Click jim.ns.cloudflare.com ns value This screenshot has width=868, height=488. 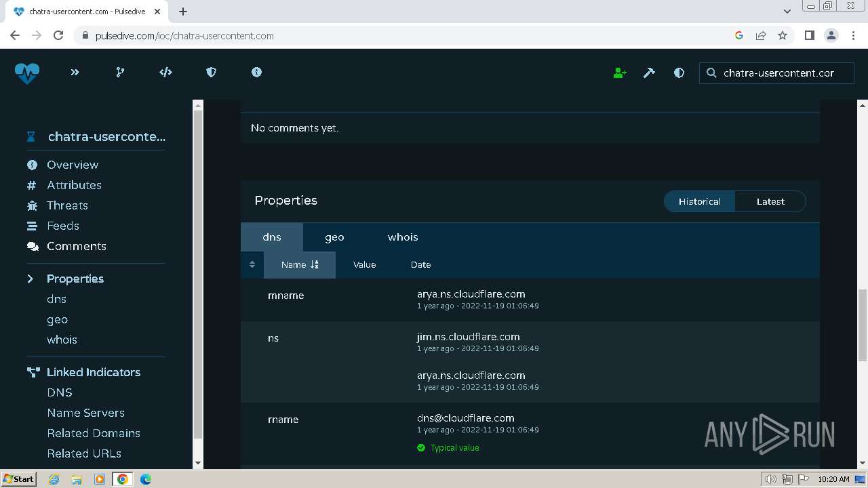(469, 337)
